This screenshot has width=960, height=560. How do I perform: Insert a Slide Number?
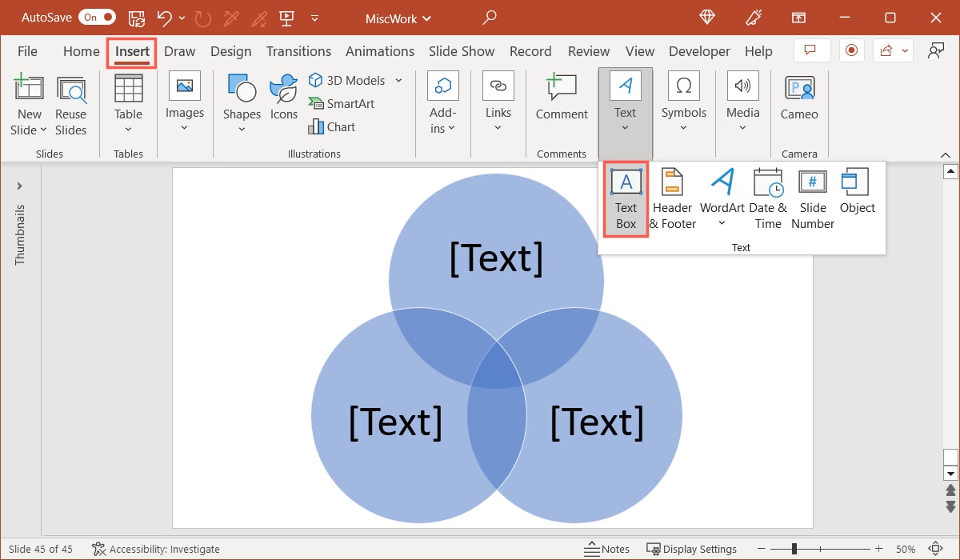[812, 197]
